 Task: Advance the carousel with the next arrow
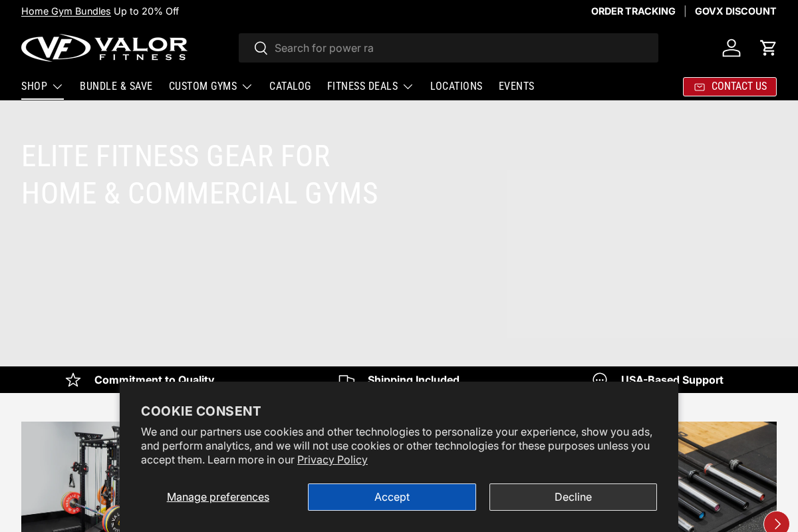click(776, 523)
